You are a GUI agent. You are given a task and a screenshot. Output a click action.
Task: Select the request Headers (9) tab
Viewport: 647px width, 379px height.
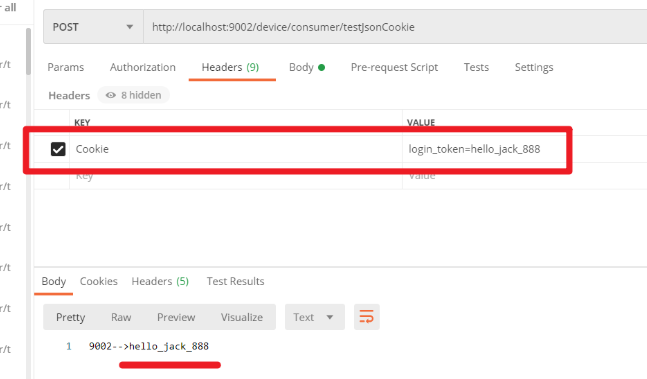click(x=230, y=67)
